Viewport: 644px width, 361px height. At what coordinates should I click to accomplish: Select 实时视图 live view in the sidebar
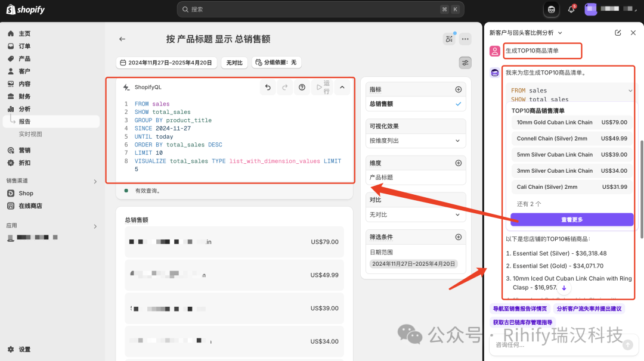click(30, 134)
